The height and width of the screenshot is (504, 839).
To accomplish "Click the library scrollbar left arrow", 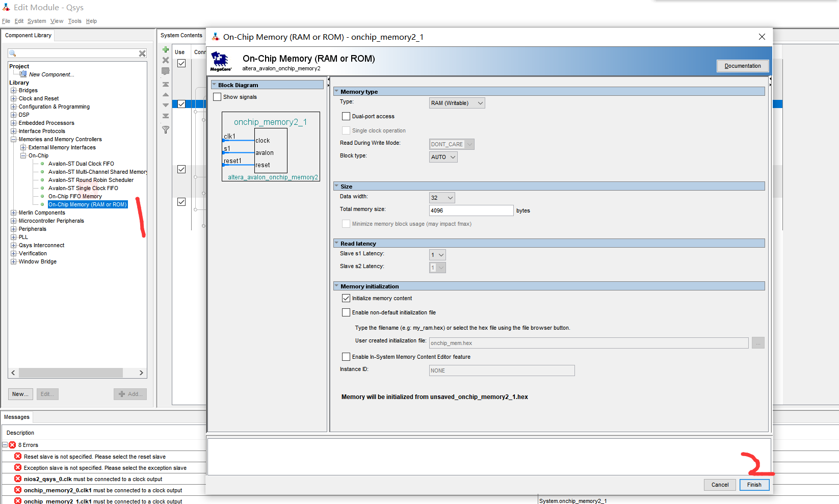I will [13, 373].
